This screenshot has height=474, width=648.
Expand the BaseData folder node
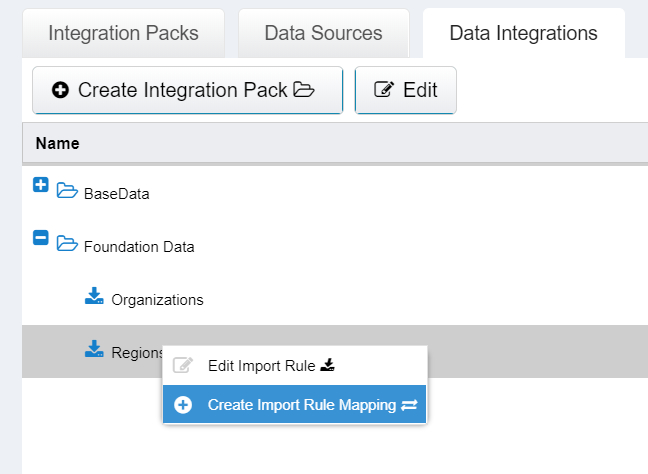pyautogui.click(x=41, y=185)
